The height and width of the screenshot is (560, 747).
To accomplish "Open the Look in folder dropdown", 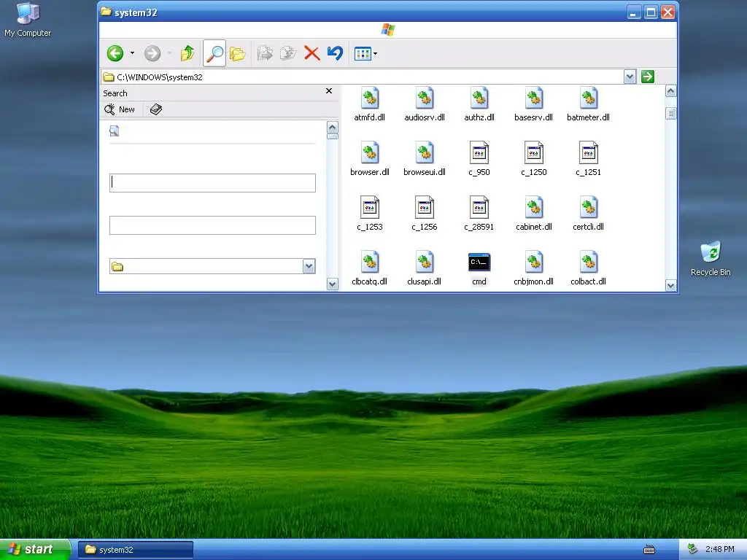I will 309,267.
